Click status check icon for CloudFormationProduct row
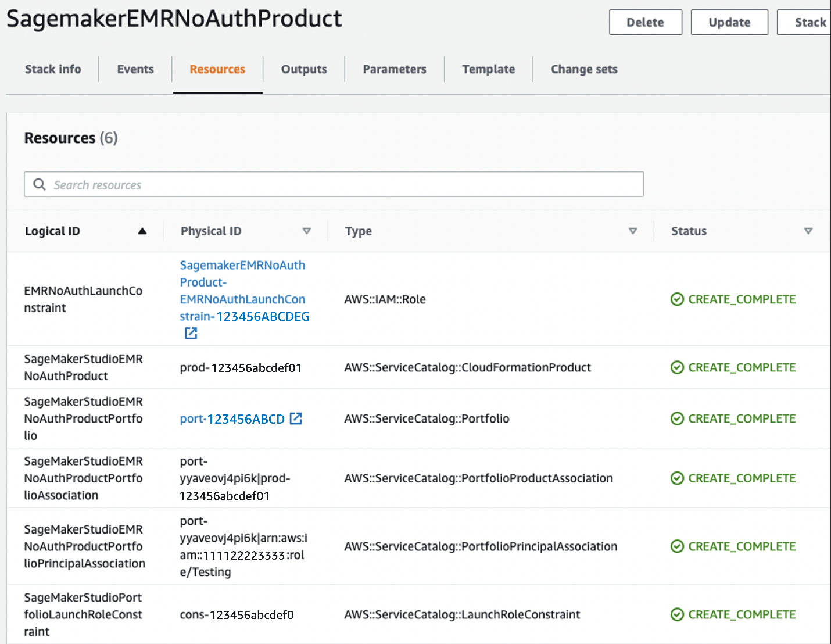The height and width of the screenshot is (644, 831). click(677, 367)
